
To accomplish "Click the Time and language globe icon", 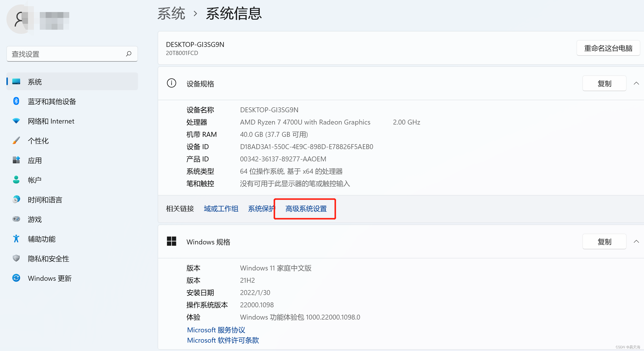I will pyautogui.click(x=16, y=199).
